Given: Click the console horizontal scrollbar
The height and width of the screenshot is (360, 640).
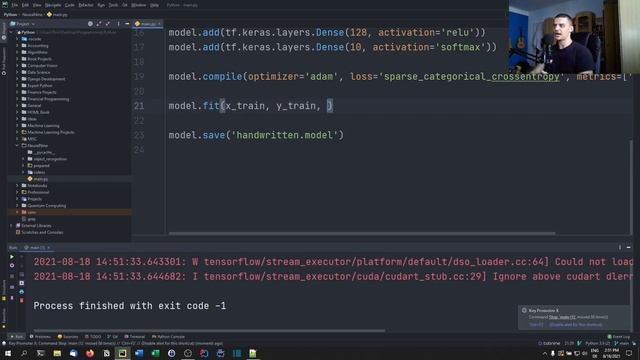Looking at the screenshot, I should pos(209,331).
